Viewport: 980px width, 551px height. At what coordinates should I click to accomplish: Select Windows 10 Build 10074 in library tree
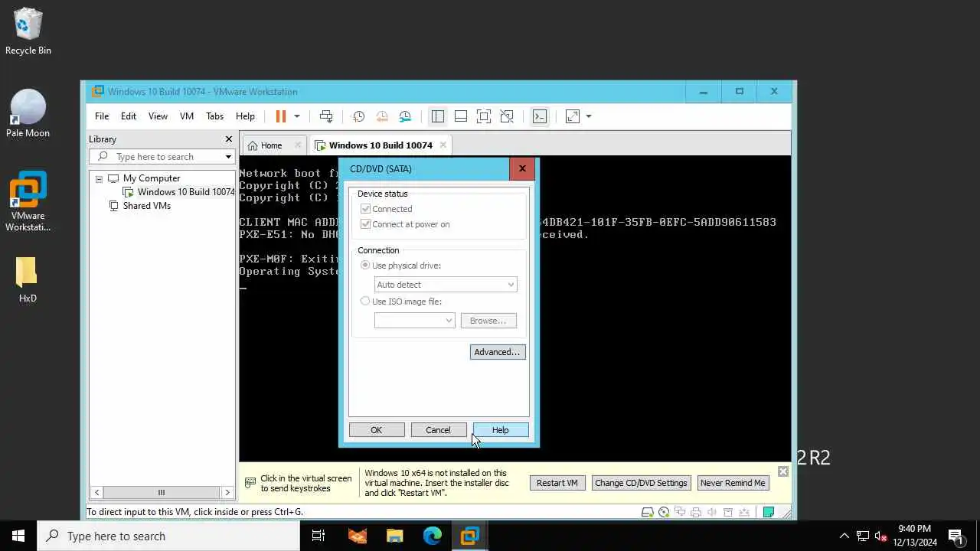[x=185, y=192]
